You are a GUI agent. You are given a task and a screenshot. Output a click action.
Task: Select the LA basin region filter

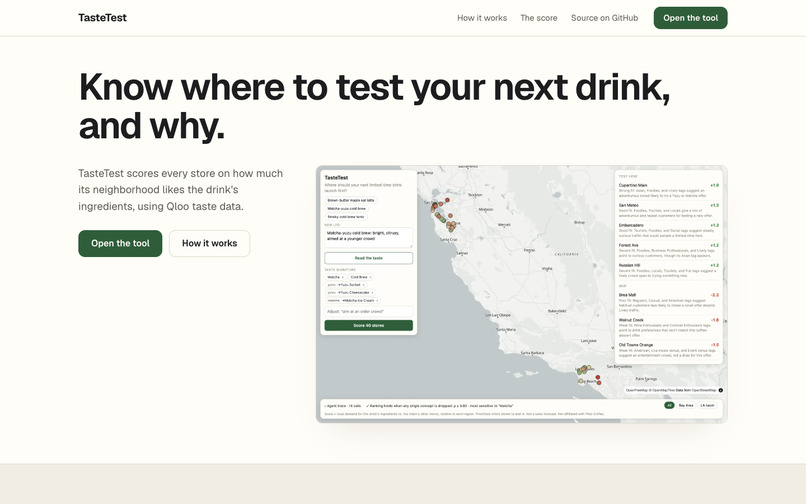708,405
